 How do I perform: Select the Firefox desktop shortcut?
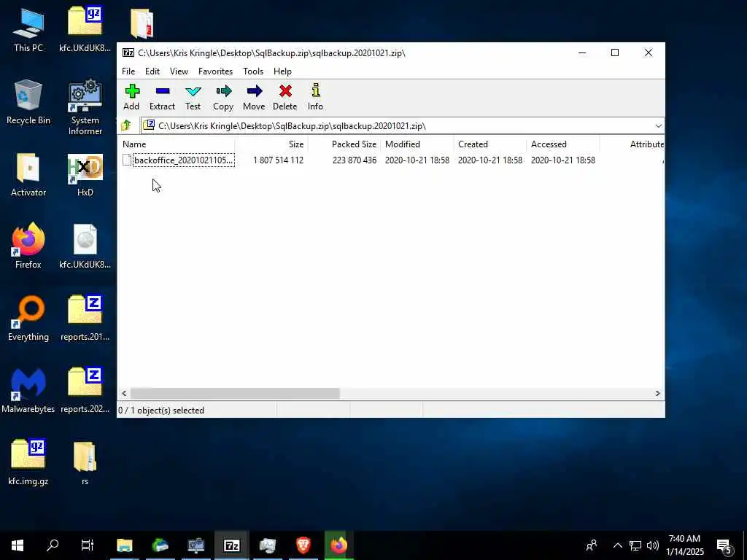coord(28,246)
